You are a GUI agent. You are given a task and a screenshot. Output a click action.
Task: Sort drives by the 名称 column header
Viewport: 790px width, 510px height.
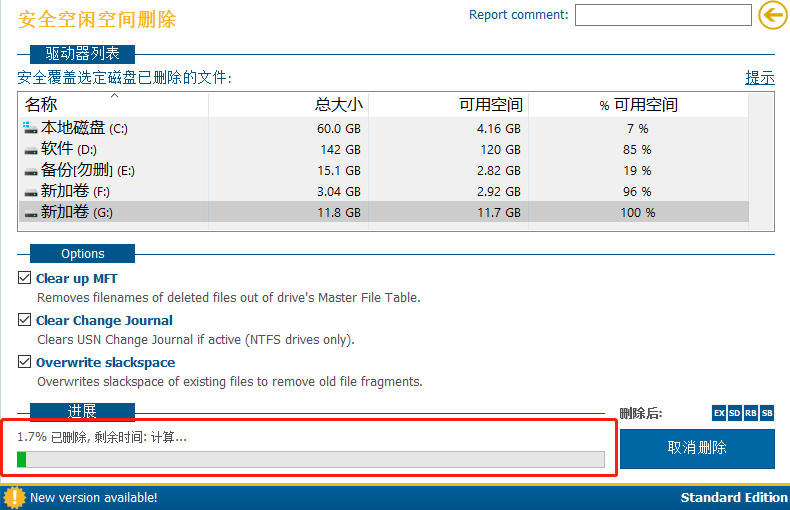coord(113,105)
